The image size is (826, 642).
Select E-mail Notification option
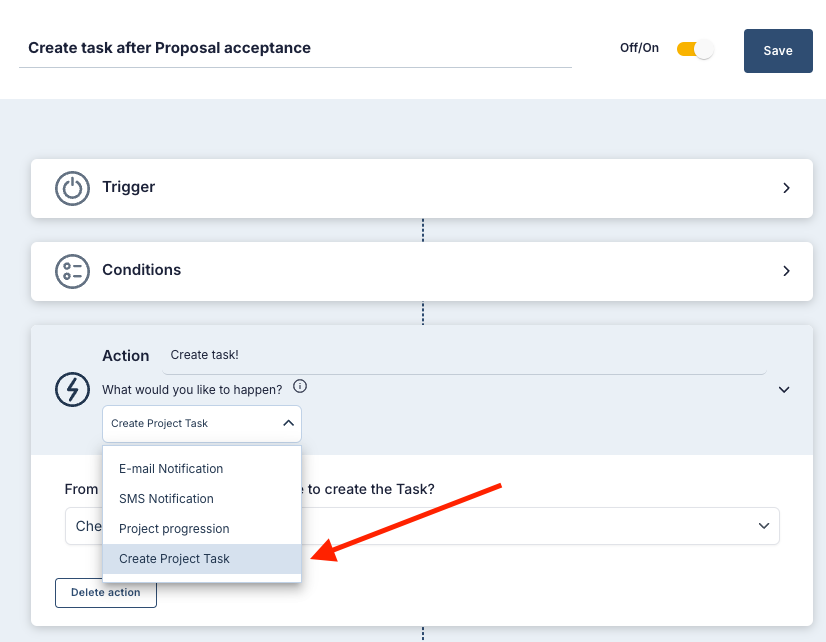tap(171, 469)
